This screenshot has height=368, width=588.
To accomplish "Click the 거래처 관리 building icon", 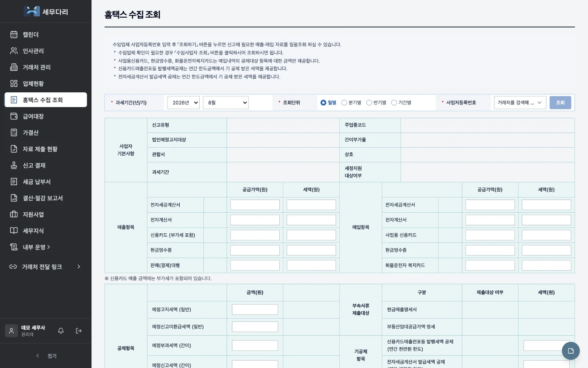I will (14, 67).
